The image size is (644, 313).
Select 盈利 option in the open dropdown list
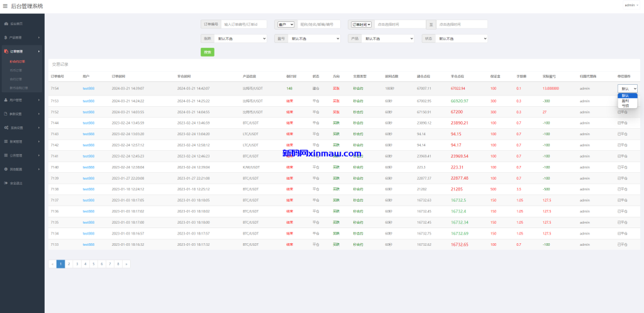pyautogui.click(x=626, y=101)
